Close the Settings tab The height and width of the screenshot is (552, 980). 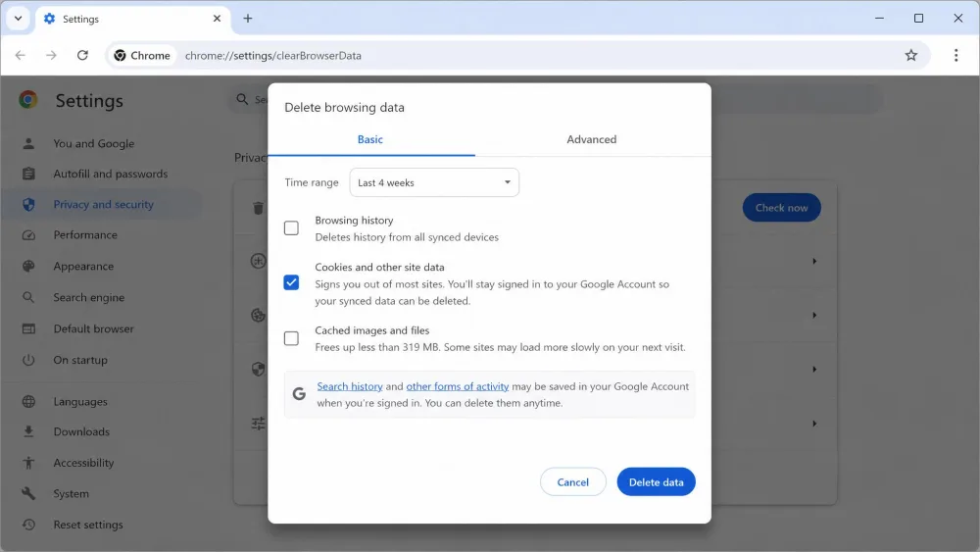pyautogui.click(x=217, y=18)
